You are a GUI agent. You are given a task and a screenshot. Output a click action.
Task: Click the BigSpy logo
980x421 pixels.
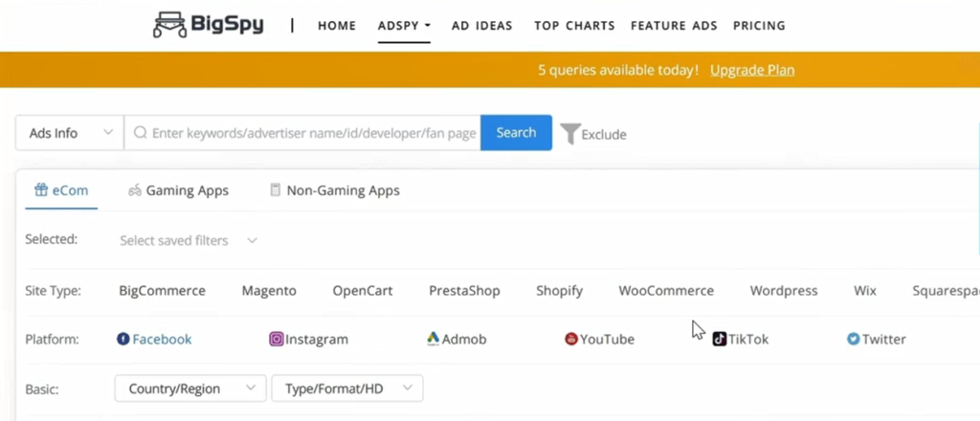point(208,25)
